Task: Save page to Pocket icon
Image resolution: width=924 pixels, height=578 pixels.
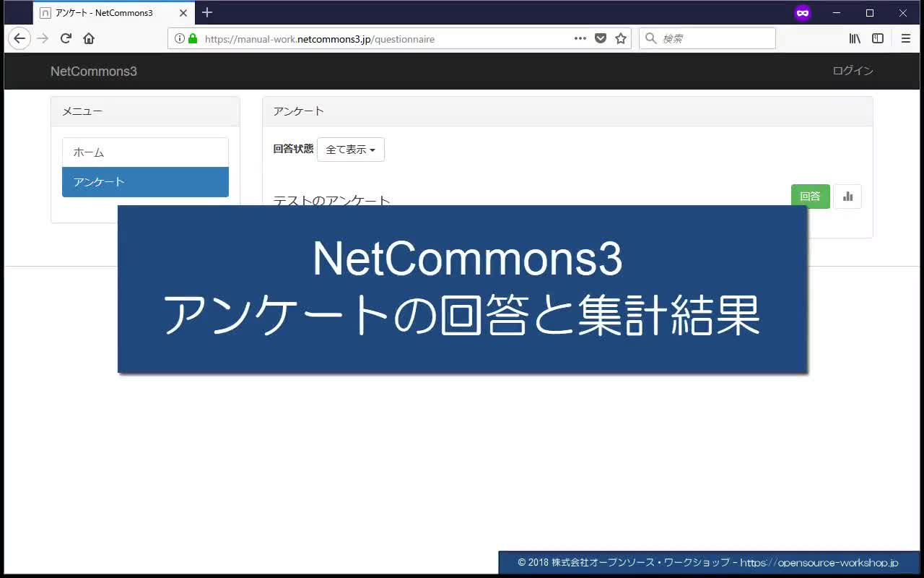Action: click(601, 38)
